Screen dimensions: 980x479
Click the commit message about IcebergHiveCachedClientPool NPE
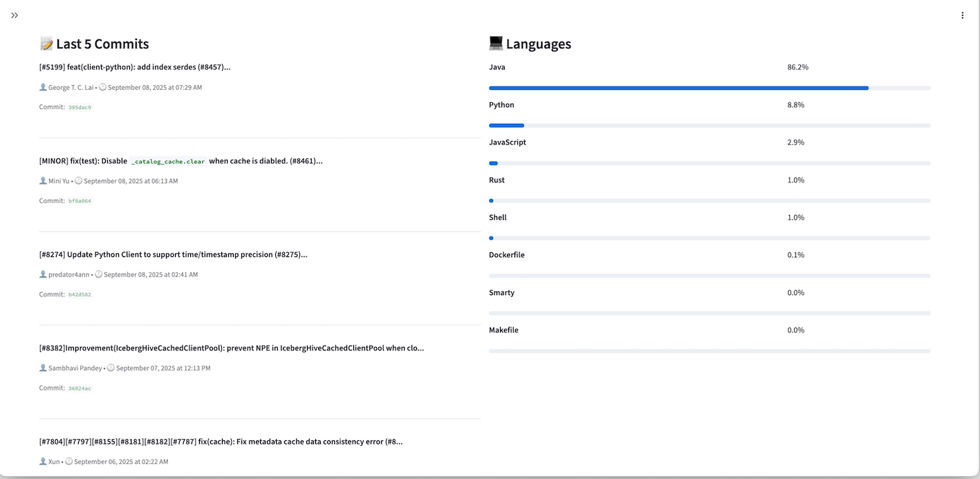tap(232, 348)
